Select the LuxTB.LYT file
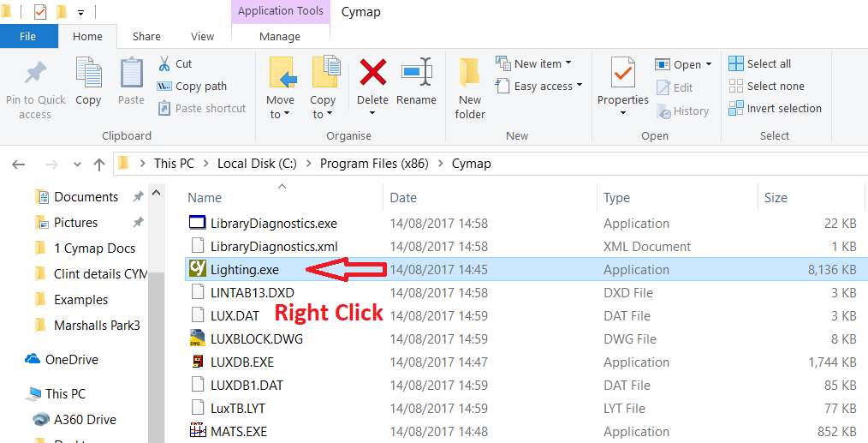The image size is (868, 443). [x=237, y=409]
